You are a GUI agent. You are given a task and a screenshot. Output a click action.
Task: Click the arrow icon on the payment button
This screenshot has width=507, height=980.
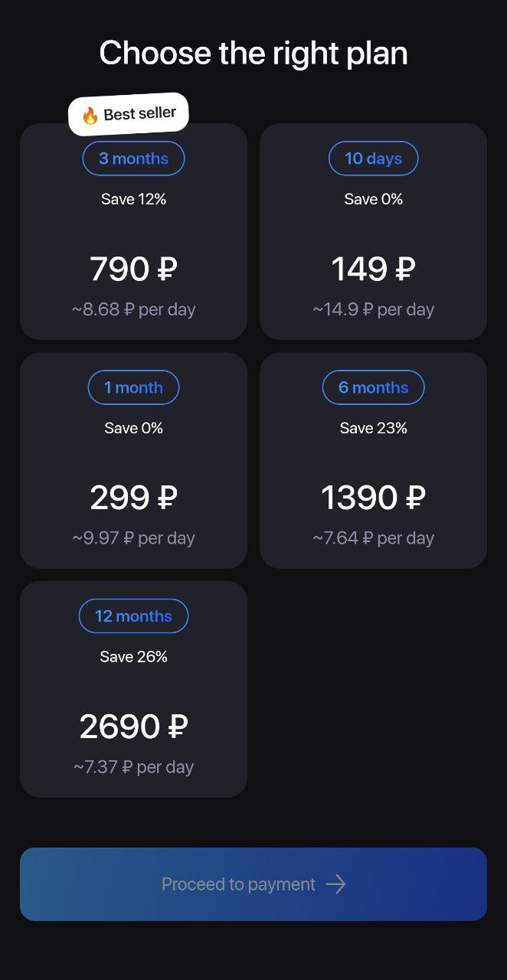point(335,884)
